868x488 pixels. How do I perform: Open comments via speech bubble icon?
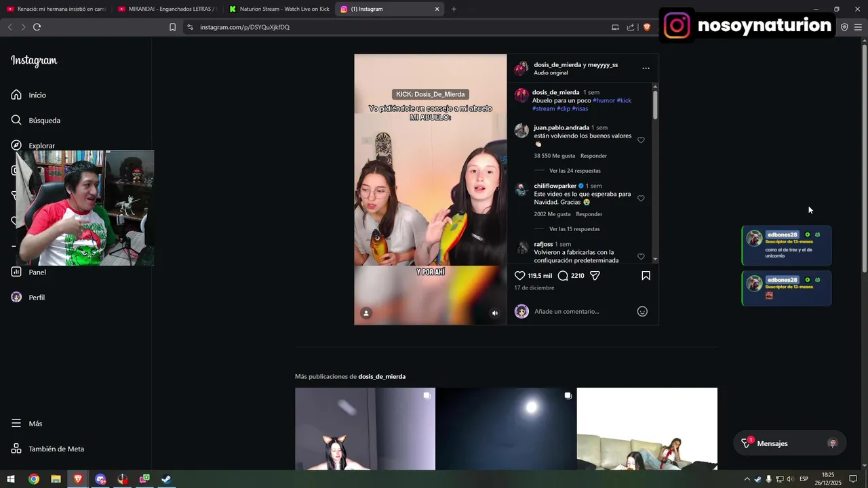563,276
